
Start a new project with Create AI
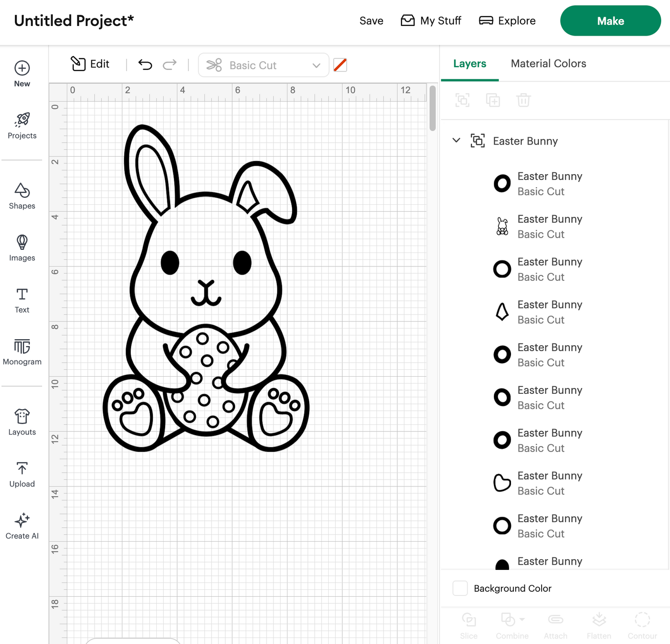22,526
